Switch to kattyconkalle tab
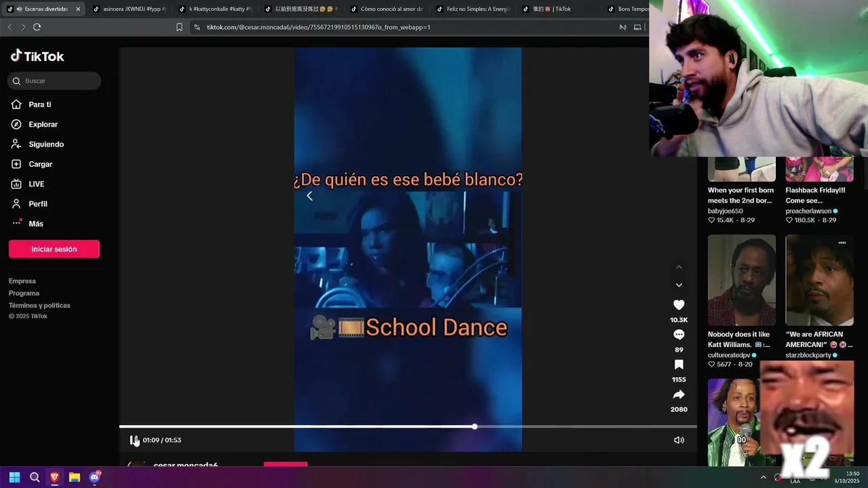Screen dimensions: 868x488 [x=215, y=9]
